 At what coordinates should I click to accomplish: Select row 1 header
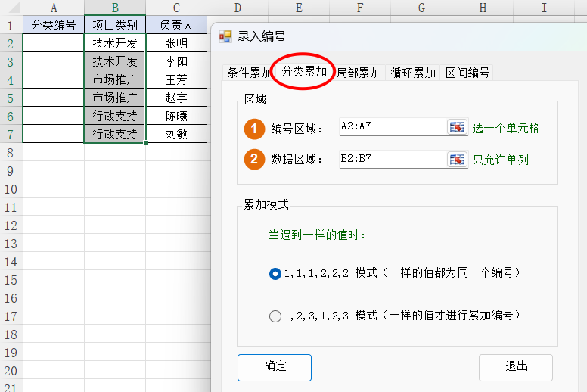[11, 25]
